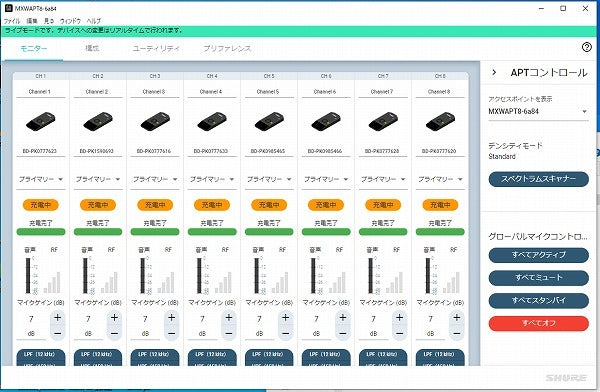Click the MXWAPT8 app icon in title bar
Viewport: 600px width, 392px height.
pyautogui.click(x=8, y=8)
